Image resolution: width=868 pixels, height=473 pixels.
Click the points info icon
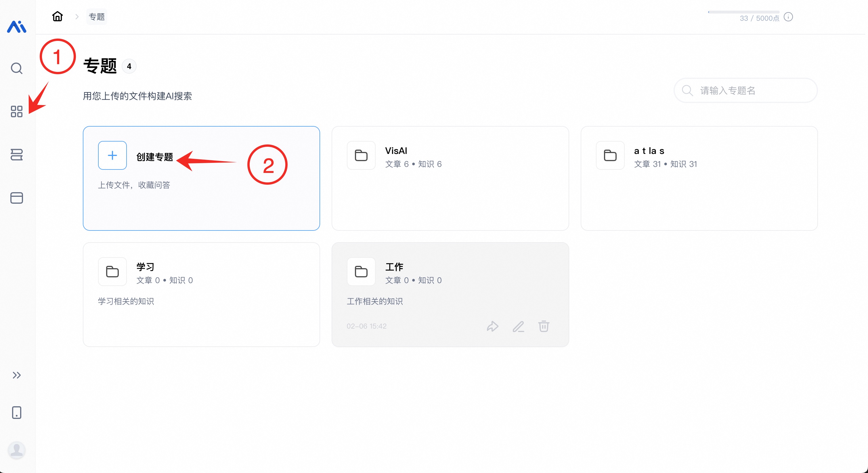[788, 17]
